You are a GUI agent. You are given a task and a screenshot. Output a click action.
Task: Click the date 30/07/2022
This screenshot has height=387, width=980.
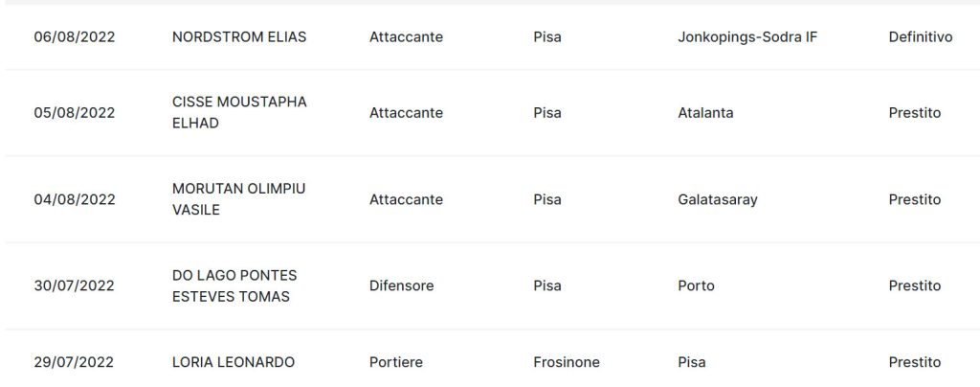coord(75,285)
